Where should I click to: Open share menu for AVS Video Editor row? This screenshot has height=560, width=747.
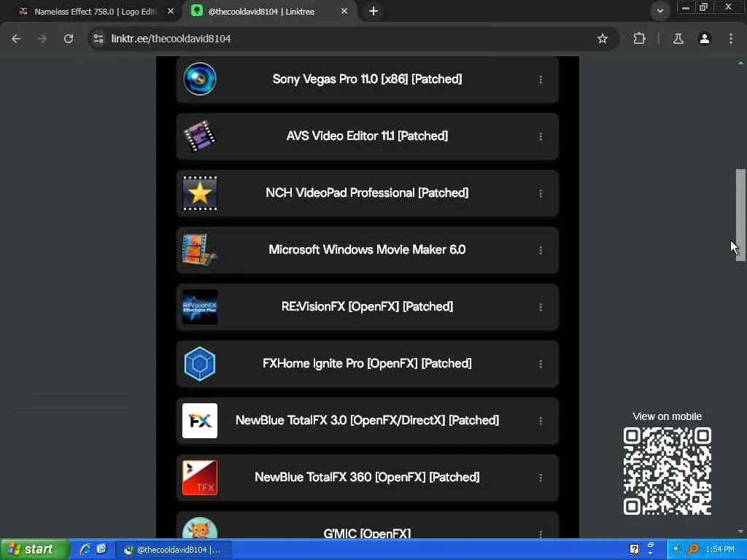coord(541,136)
